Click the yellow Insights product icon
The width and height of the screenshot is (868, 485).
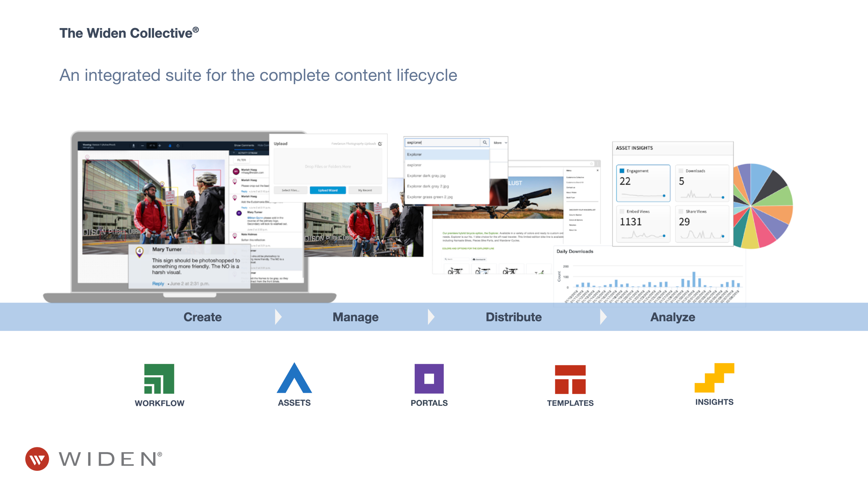(714, 378)
